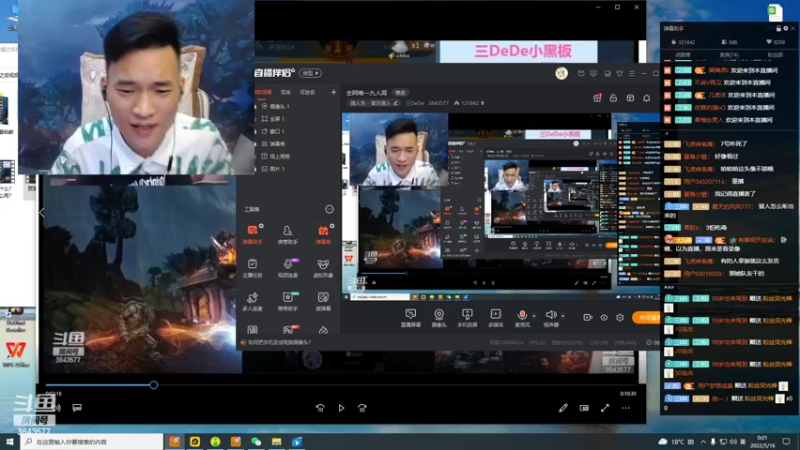Click the user avatar in streaming app title bar
The width and height of the screenshot is (800, 450).
pyautogui.click(x=561, y=73)
